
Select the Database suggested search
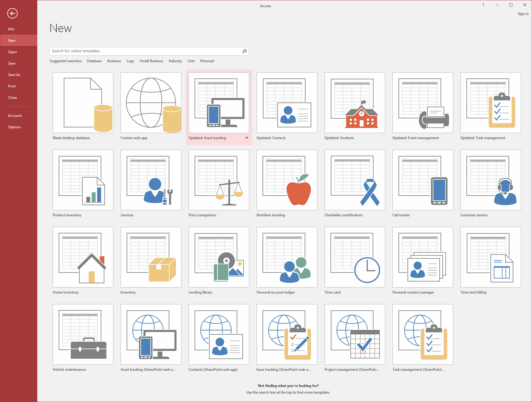(x=94, y=61)
